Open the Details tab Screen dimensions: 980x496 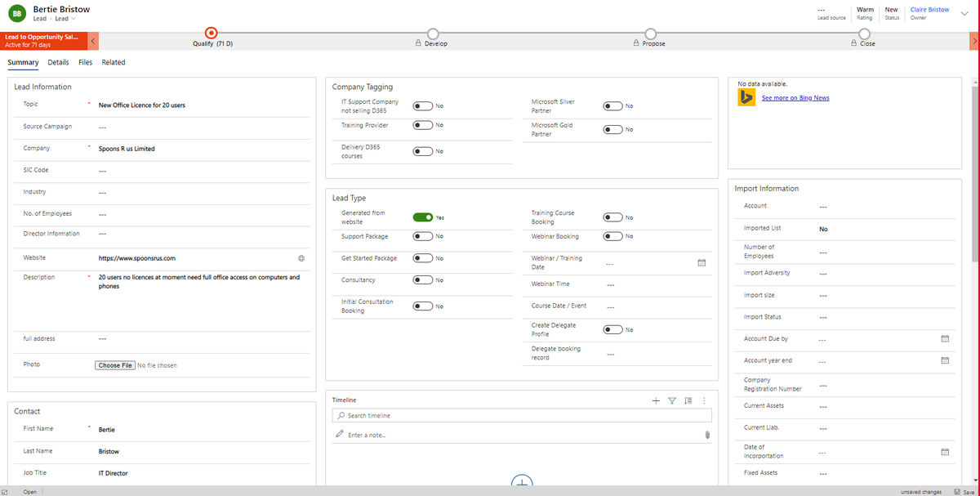coord(58,62)
